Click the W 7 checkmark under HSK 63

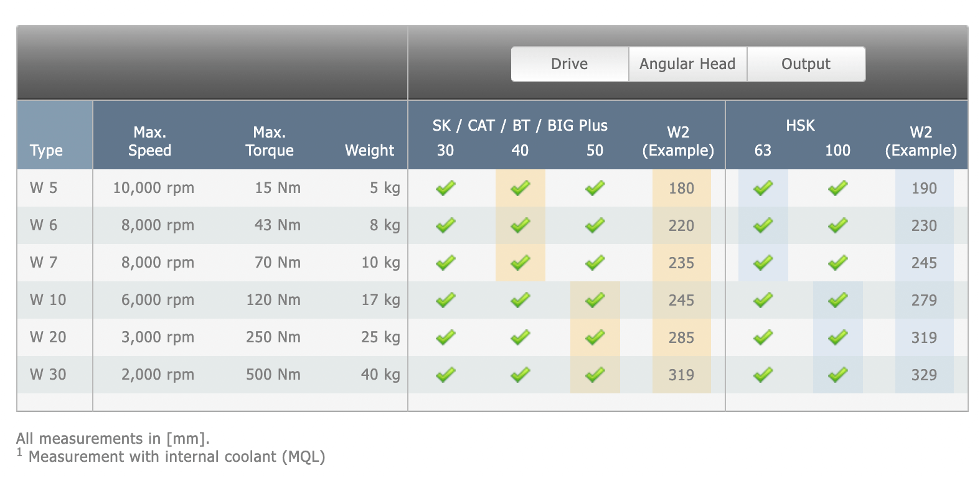point(763,263)
